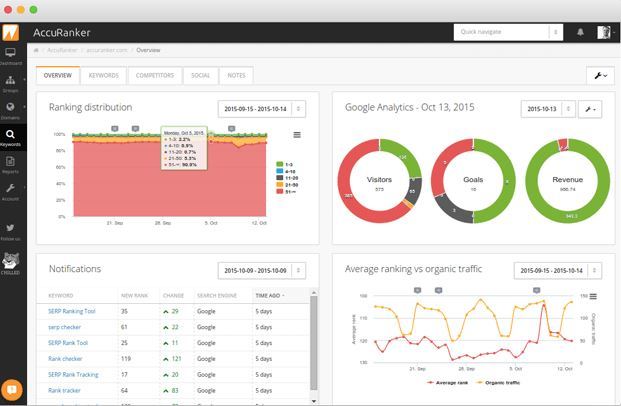Screen dimensions: 621x406
Task: Open Google Analytics date picker 2015-10-13
Action: point(548,109)
